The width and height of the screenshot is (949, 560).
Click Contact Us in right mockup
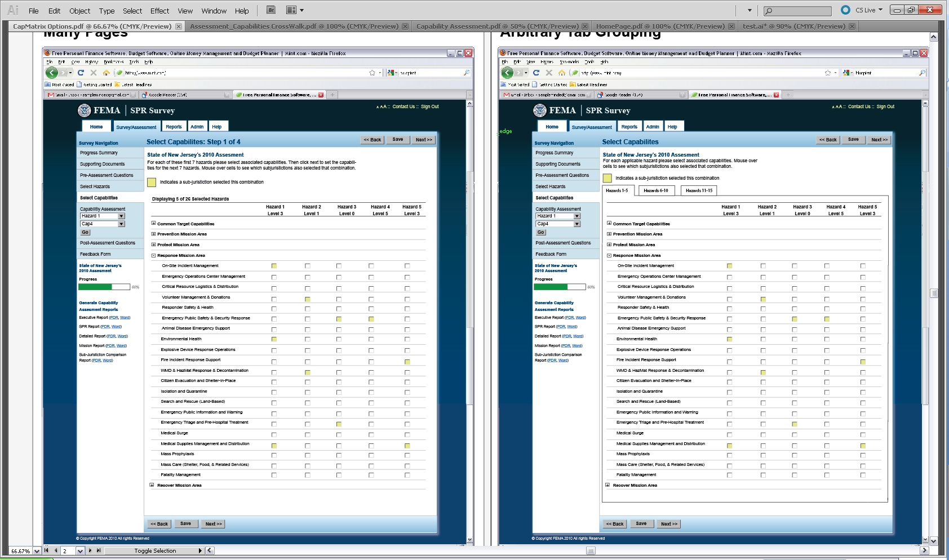859,106
